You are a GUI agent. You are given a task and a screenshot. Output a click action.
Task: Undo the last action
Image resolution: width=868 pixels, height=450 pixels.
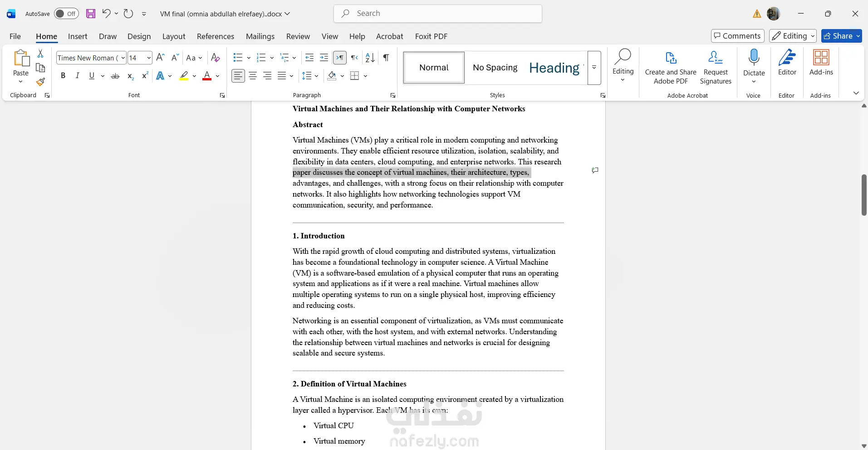pyautogui.click(x=106, y=14)
